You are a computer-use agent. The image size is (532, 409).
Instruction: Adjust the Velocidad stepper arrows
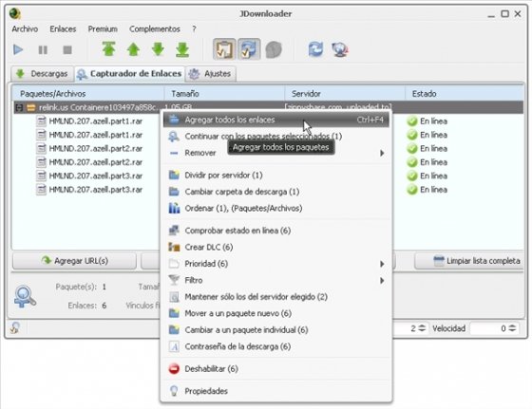click(x=512, y=328)
